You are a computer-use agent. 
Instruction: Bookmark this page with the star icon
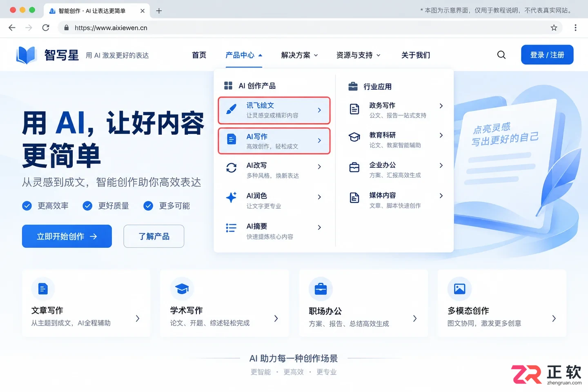tap(554, 28)
